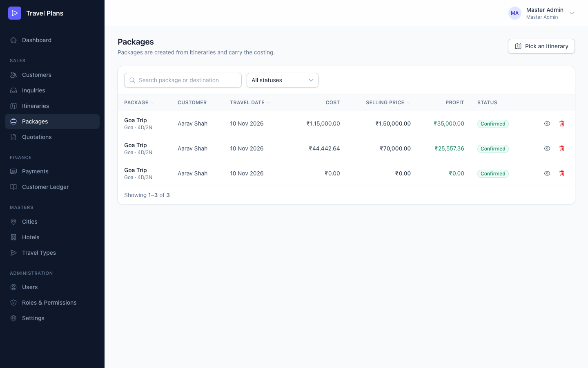Click the Confirmed badge for the ₹1,15,000.00 package

493,124
